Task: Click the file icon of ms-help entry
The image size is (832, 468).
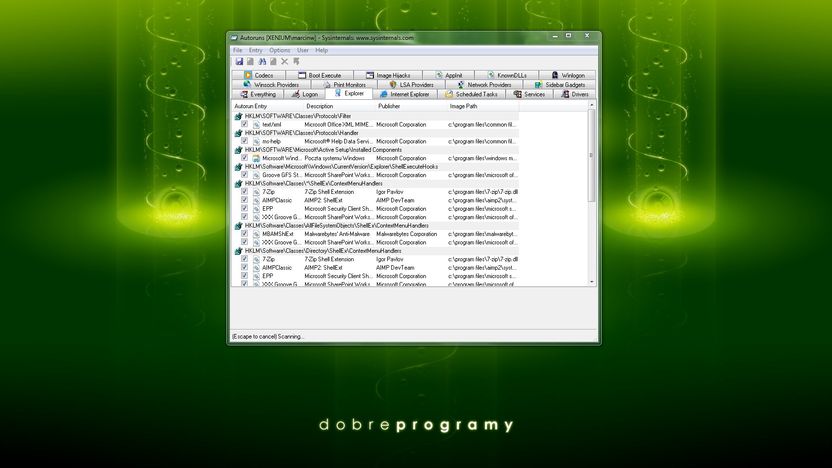Action: [256, 142]
